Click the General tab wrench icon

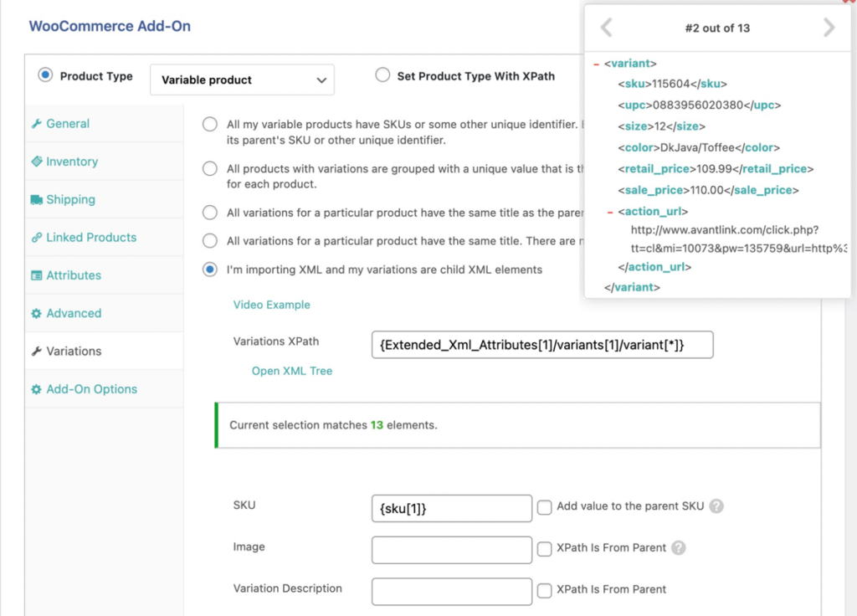tap(37, 124)
